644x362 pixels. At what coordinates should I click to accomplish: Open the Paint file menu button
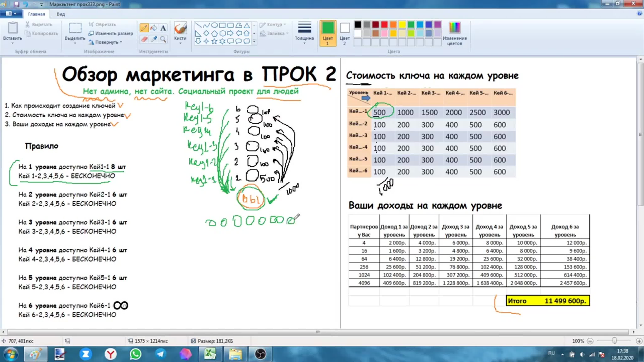click(11, 14)
